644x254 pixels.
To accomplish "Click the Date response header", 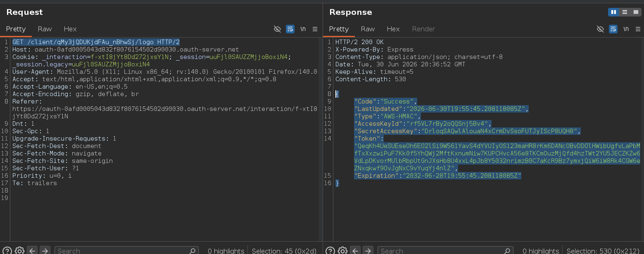I will pyautogui.click(x=400, y=64).
